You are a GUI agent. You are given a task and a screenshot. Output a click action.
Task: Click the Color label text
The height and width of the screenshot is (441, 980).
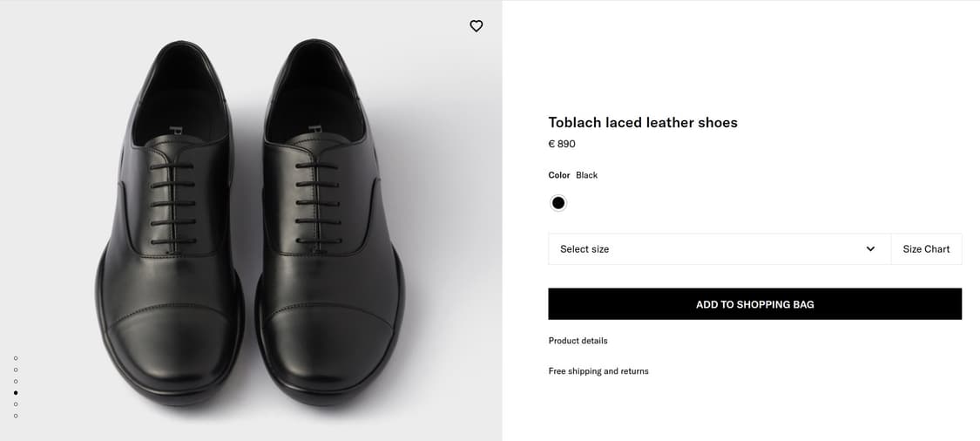[x=558, y=175]
